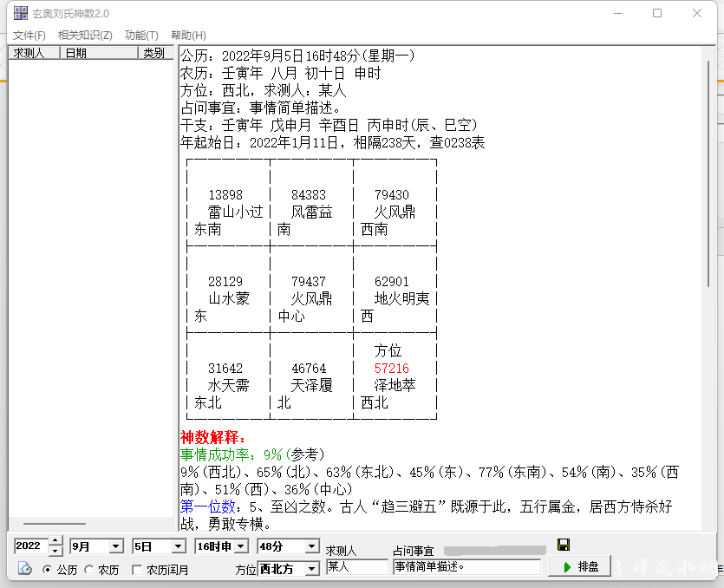
Task: Select the 农历 radio button
Action: [88, 570]
